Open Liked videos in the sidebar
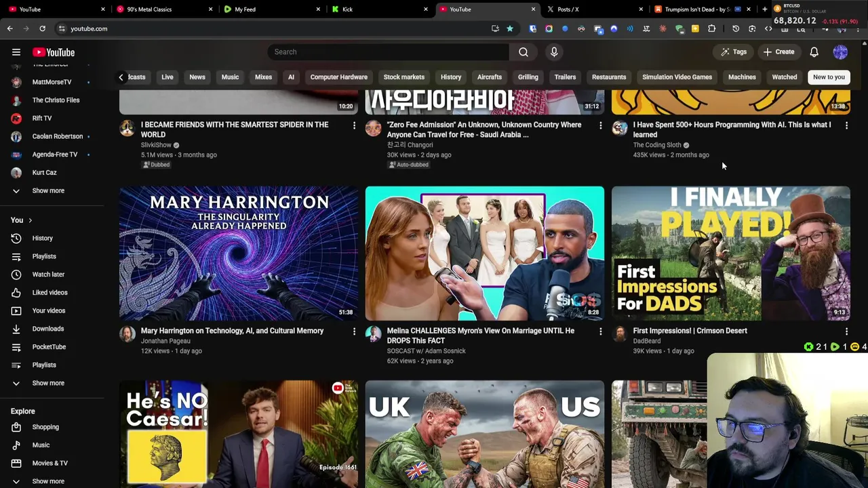The width and height of the screenshot is (868, 488). pyautogui.click(x=50, y=292)
